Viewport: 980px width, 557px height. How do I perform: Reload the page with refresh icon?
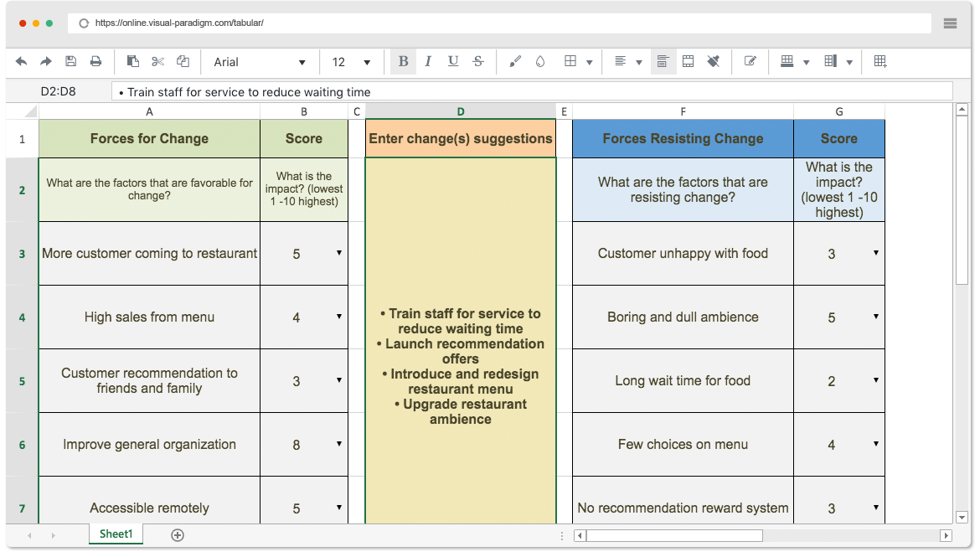[x=84, y=23]
